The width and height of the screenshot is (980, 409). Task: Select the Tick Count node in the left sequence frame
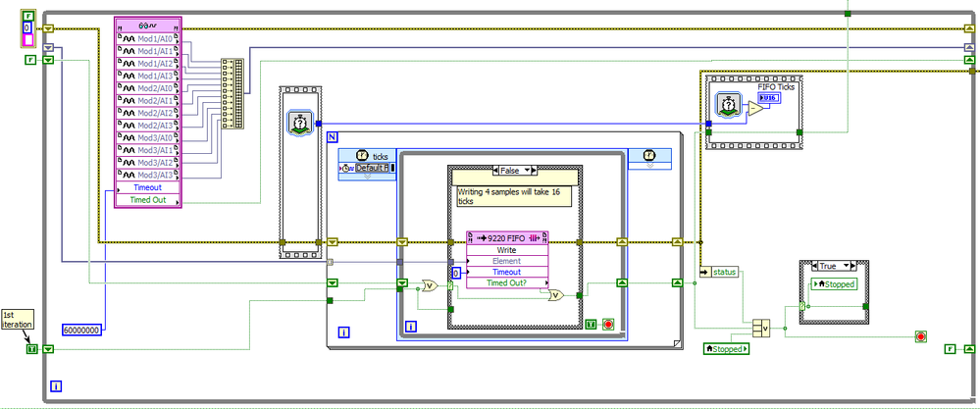pyautogui.click(x=298, y=123)
